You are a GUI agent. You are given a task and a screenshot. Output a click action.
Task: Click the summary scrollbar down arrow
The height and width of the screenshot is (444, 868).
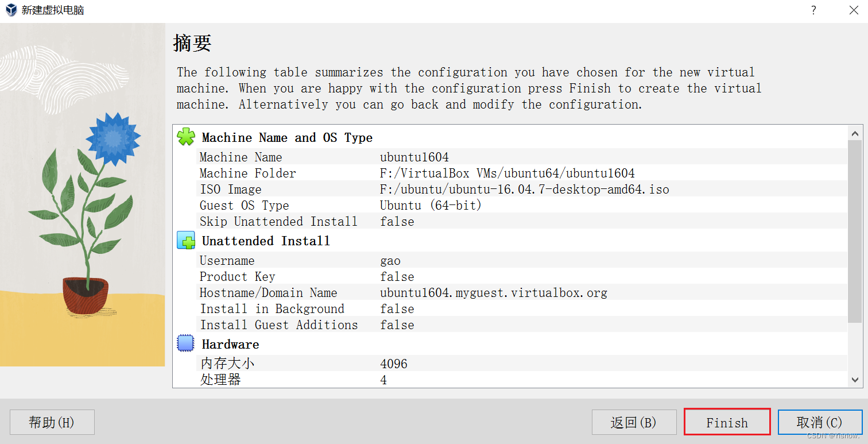point(855,380)
